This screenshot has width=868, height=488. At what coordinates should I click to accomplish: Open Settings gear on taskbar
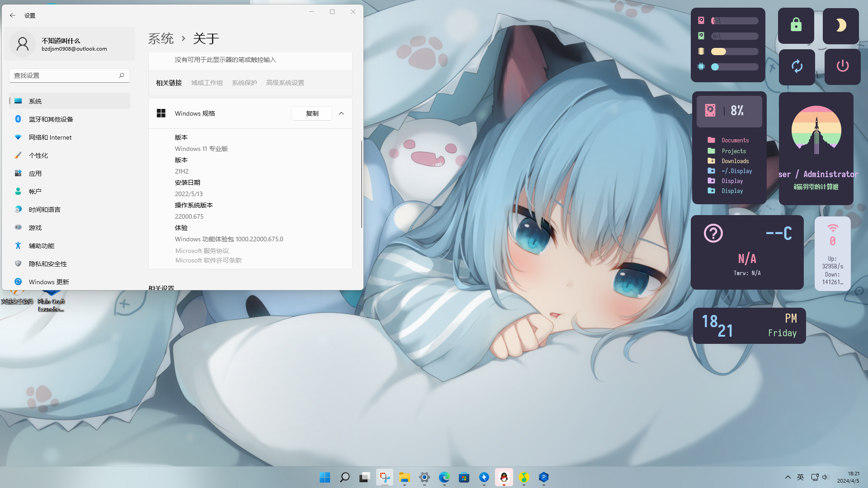(x=425, y=477)
